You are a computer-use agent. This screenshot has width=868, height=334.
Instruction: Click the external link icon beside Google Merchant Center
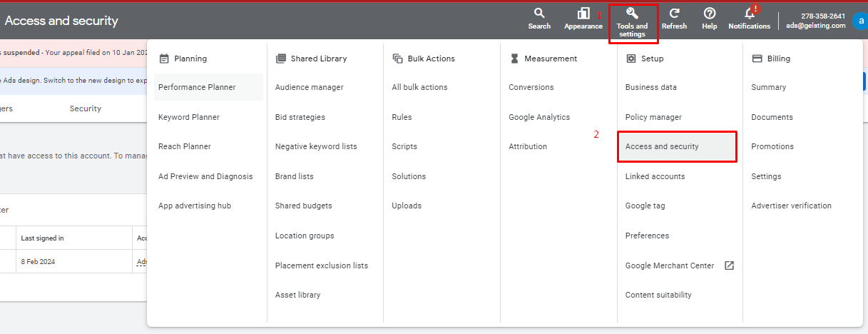point(729,265)
